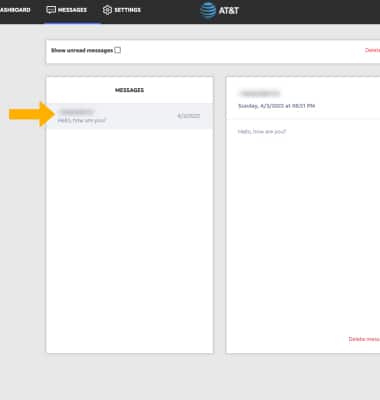
Task: Click the blurred sender in the detail pane
Action: (260, 93)
